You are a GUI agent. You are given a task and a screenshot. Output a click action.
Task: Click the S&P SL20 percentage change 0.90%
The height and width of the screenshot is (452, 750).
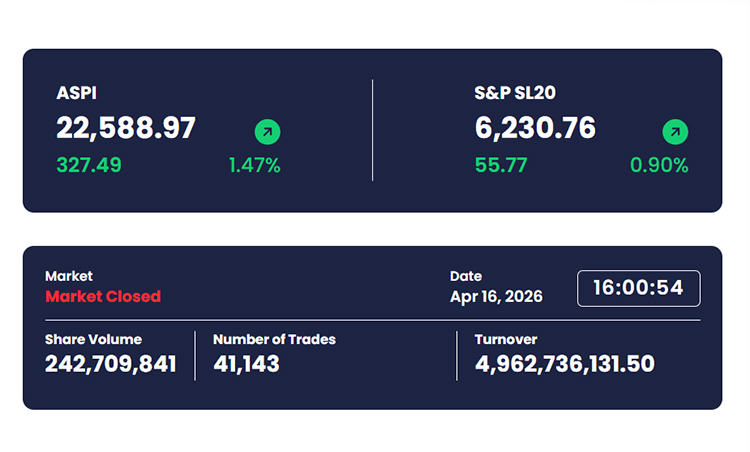point(659,166)
